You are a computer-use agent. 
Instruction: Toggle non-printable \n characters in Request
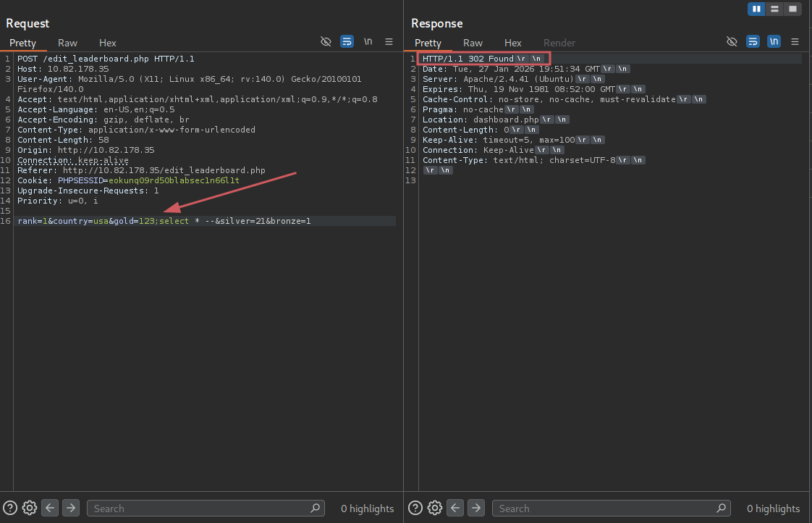point(368,42)
